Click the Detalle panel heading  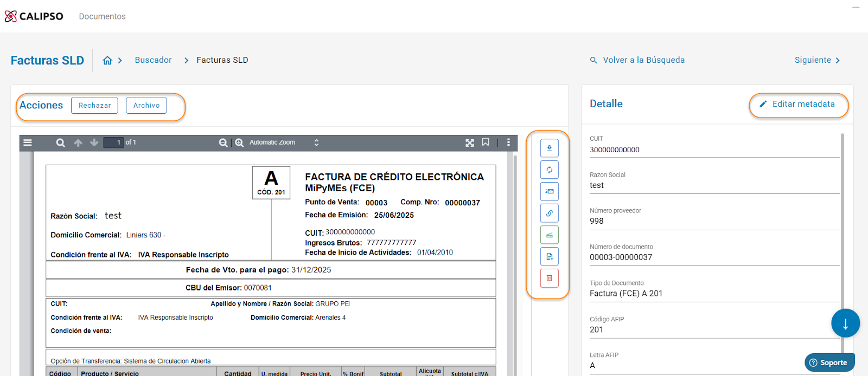[x=606, y=103]
